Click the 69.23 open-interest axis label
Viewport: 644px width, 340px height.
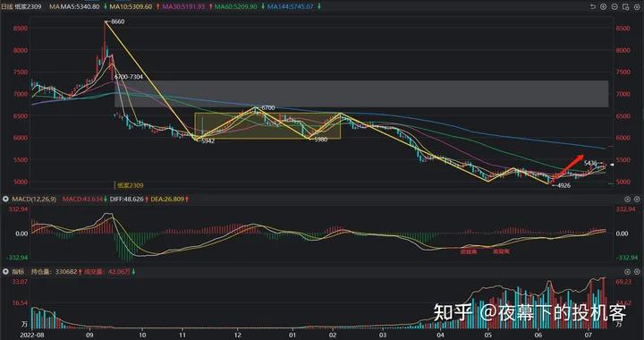point(623,282)
